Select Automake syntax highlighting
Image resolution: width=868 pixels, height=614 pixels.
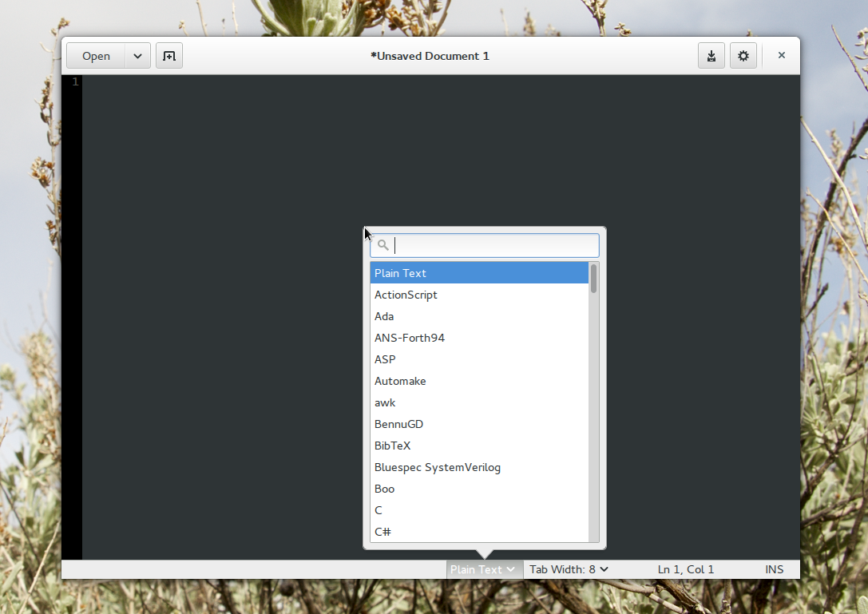[400, 381]
